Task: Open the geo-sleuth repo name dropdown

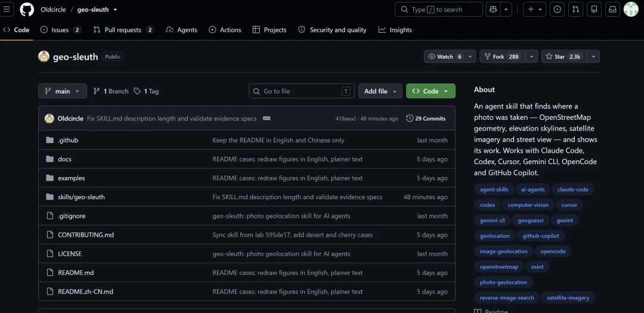Action: (116, 10)
